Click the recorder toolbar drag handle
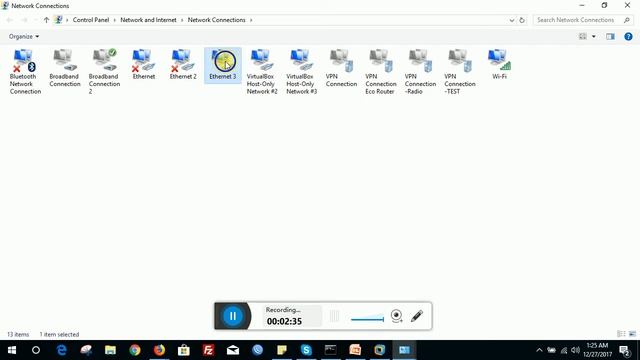Image resolution: width=640 pixels, height=360 pixels. (334, 316)
